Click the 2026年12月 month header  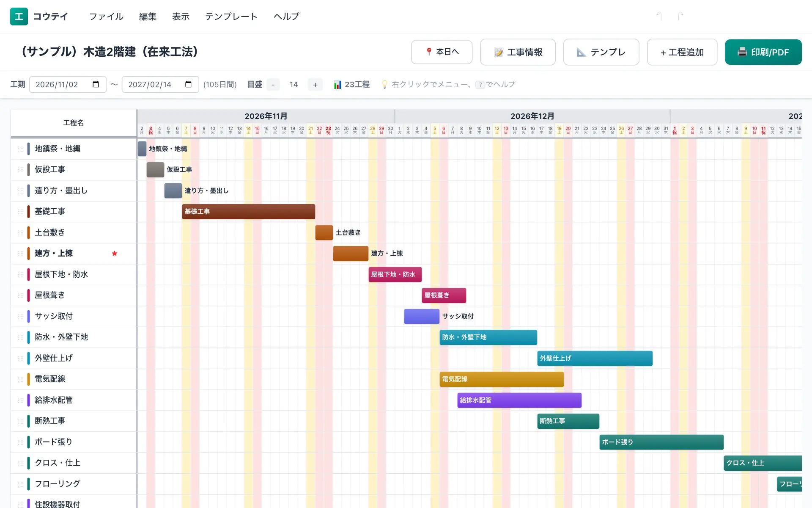click(x=532, y=116)
